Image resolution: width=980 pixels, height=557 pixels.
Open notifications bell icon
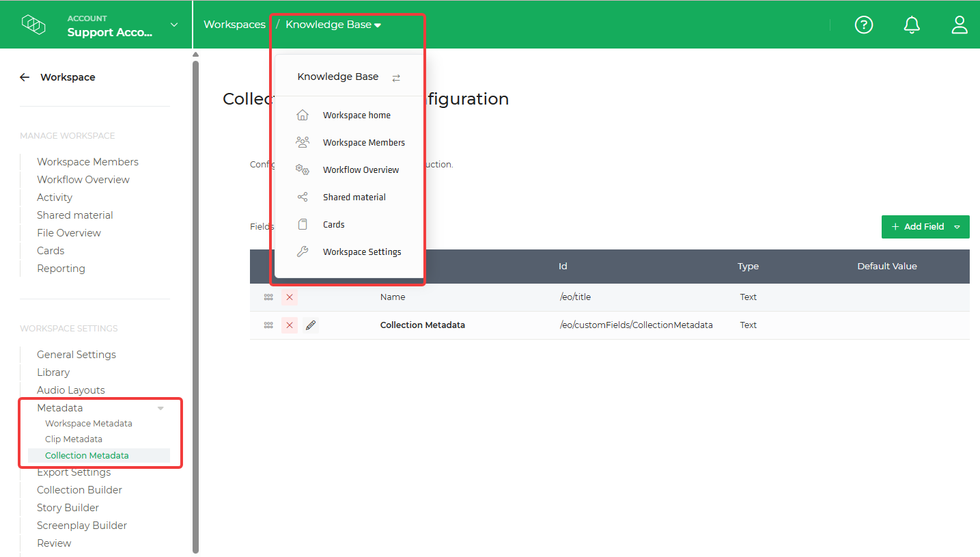912,25
